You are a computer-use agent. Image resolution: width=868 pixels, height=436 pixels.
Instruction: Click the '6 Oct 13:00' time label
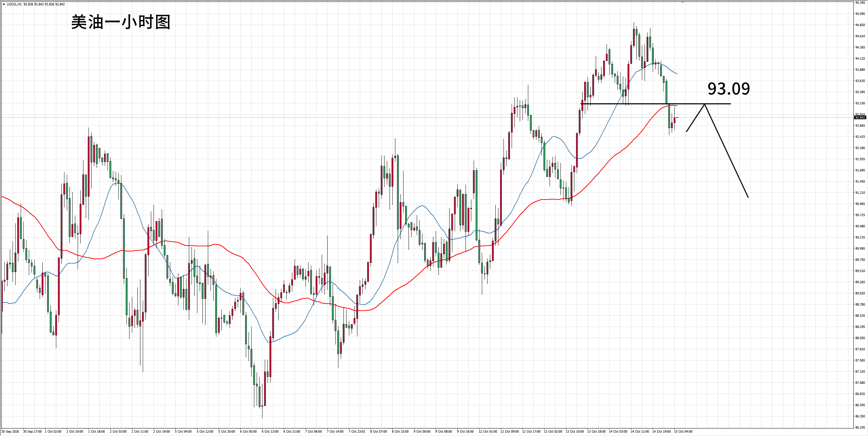coord(270,431)
